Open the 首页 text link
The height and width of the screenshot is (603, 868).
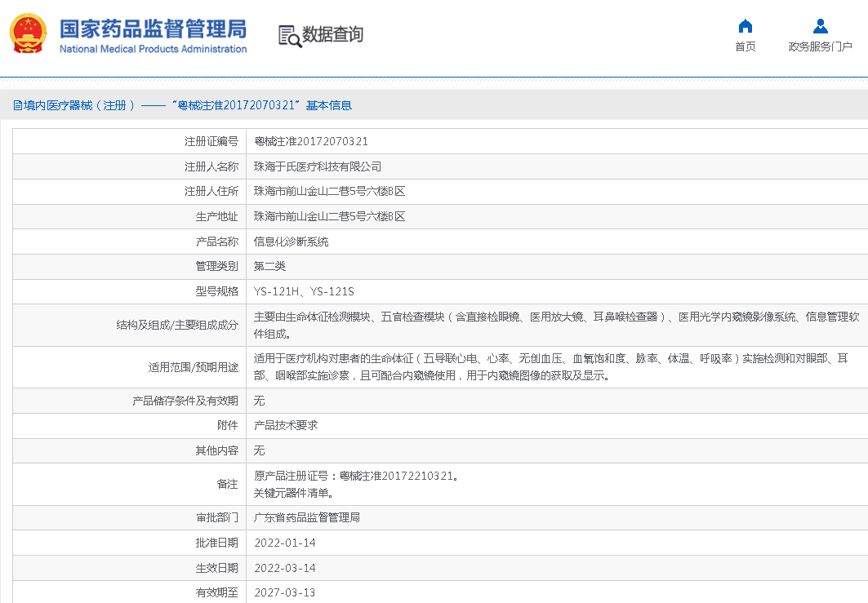pos(745,47)
